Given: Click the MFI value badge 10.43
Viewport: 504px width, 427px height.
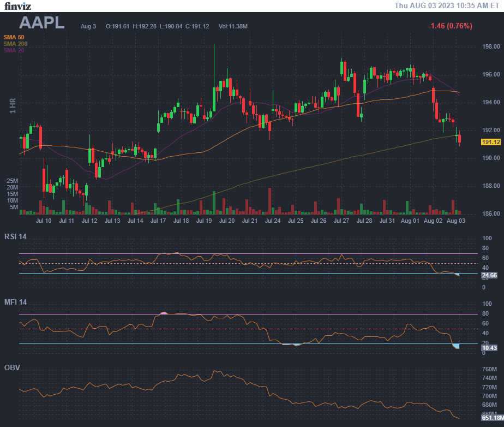Looking at the screenshot, I should point(489,348).
